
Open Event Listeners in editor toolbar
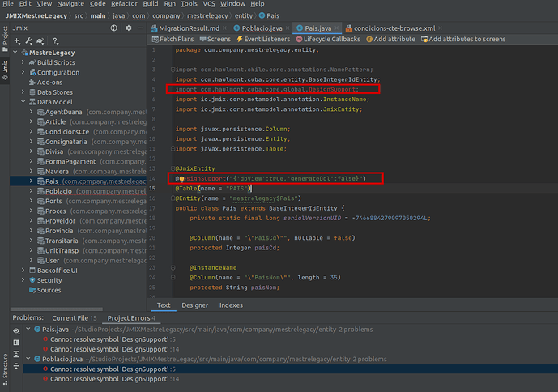click(263, 39)
